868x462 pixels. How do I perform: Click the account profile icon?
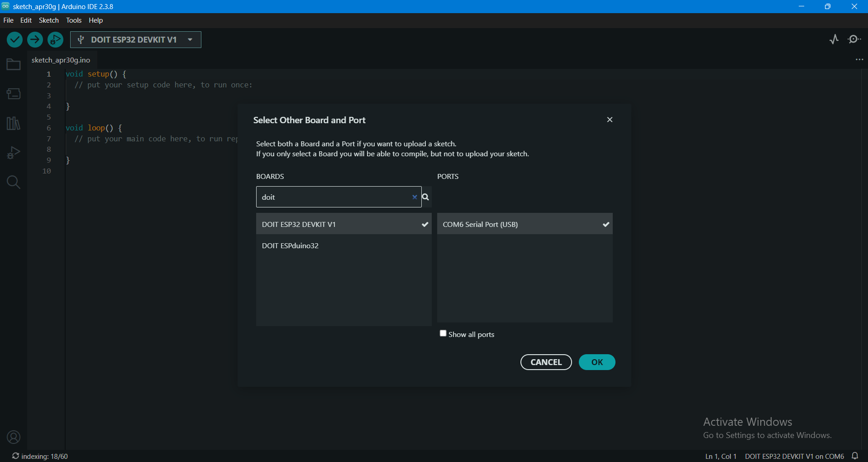pos(14,437)
